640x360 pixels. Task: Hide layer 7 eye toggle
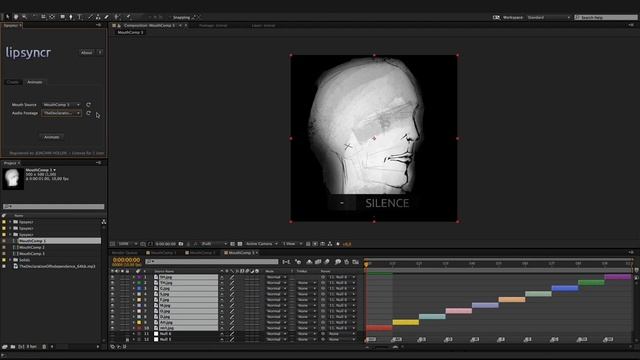(113, 311)
